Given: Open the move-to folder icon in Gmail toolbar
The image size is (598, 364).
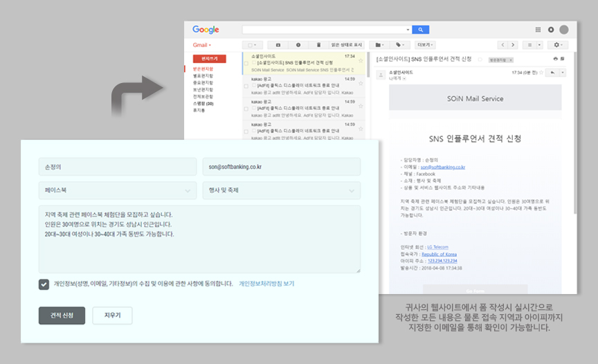Looking at the screenshot, I should 379,45.
